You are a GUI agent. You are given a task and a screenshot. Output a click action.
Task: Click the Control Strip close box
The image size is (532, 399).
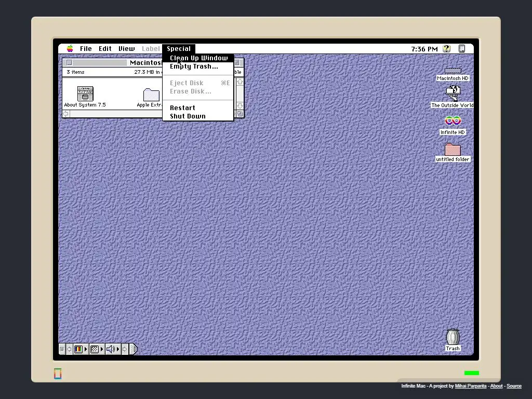[x=62, y=349]
